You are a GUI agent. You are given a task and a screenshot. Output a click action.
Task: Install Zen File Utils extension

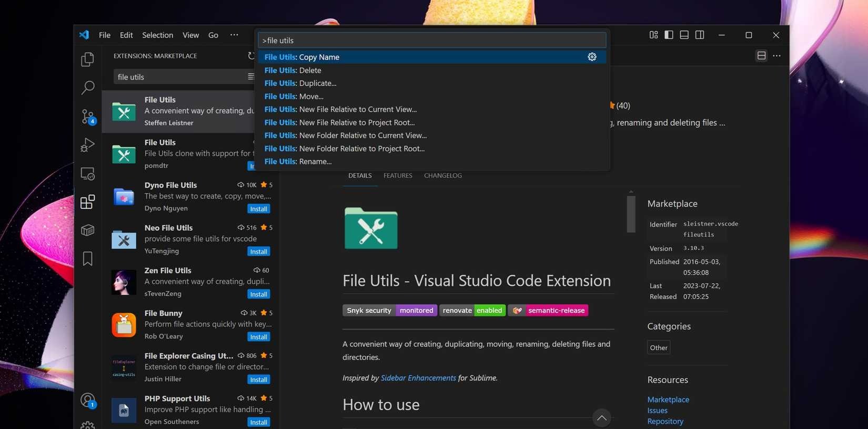tap(258, 294)
